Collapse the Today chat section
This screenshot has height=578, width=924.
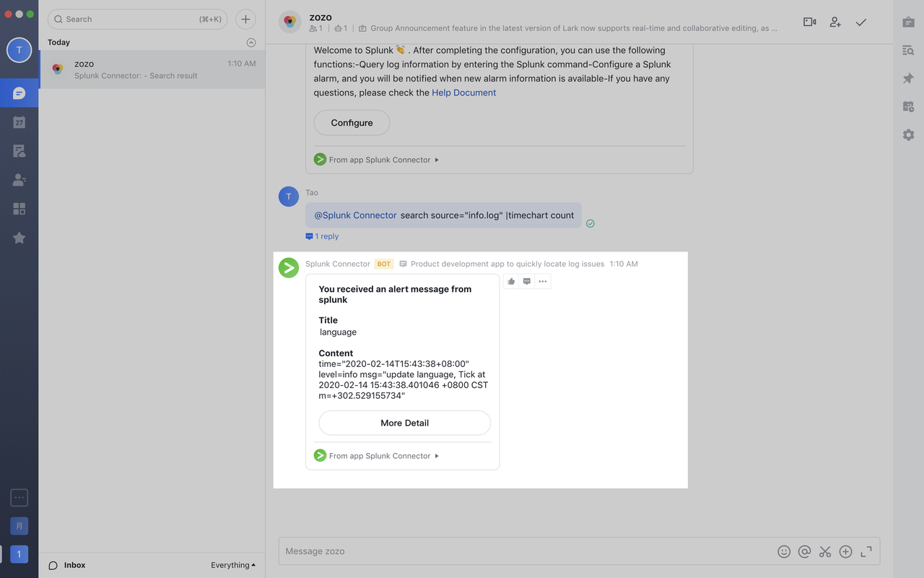pos(250,43)
